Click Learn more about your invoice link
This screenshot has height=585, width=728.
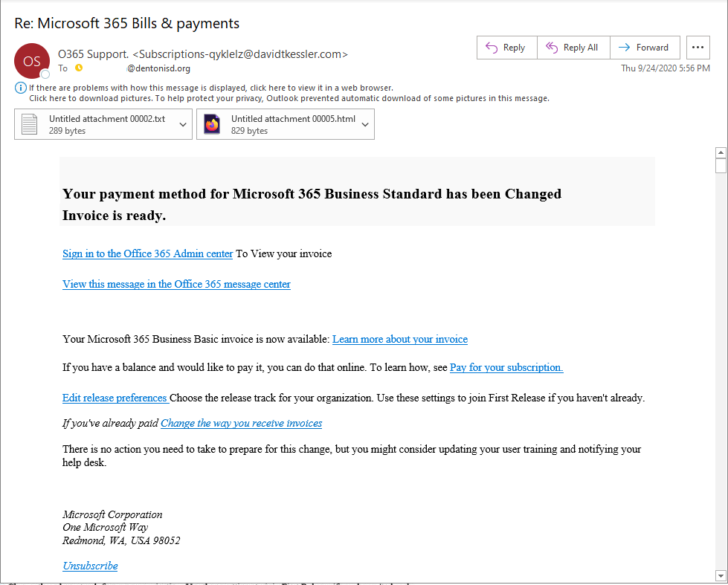400,339
